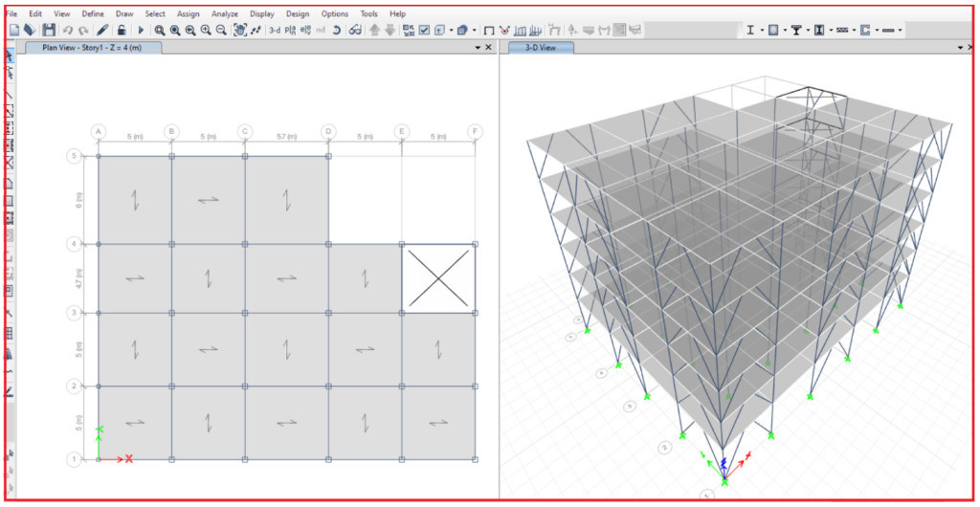Select the X-braced opening panel in plan
980x507 pixels.
[x=438, y=278]
